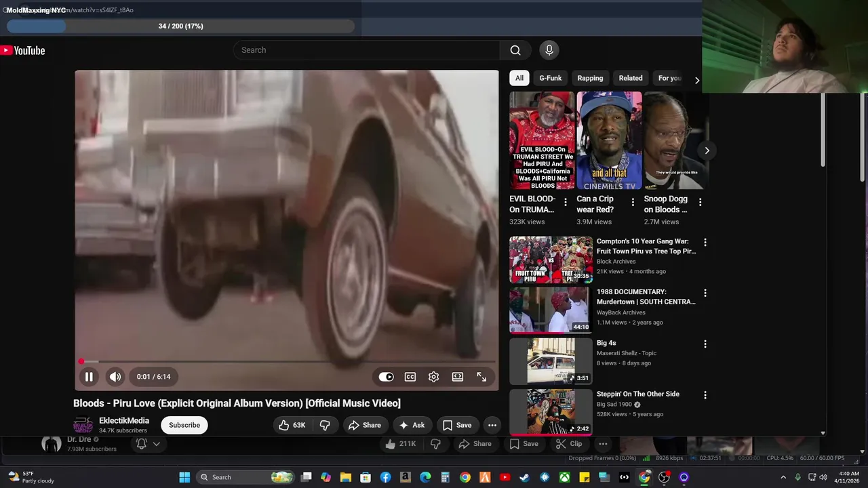Screen dimensions: 868x488
Task: Open Microsoft Store in the taskbar
Action: tap(366, 477)
